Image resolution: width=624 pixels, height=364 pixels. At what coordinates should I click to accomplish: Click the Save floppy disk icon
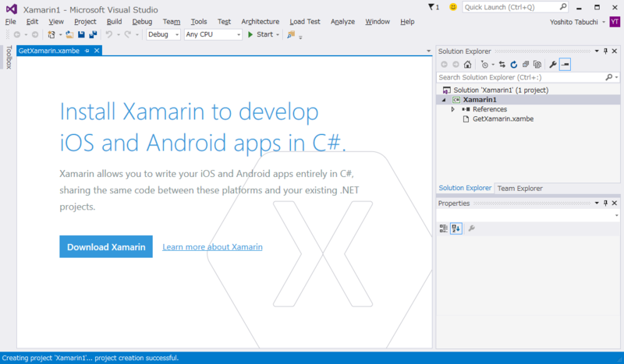(81, 34)
